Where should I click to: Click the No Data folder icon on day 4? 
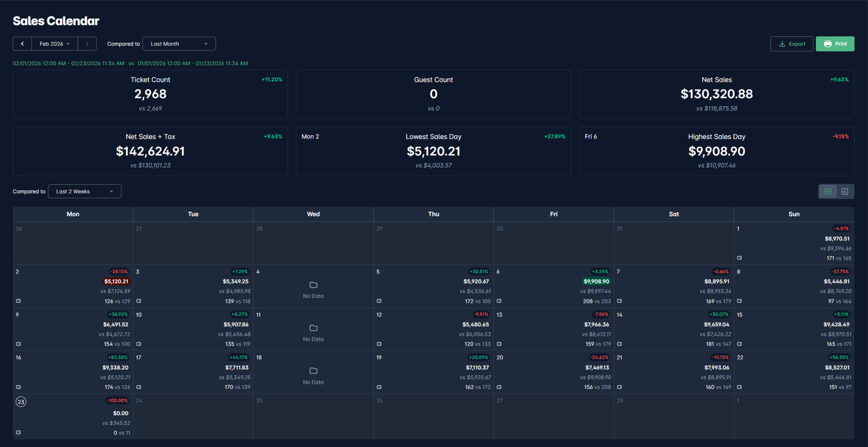pyautogui.click(x=313, y=285)
